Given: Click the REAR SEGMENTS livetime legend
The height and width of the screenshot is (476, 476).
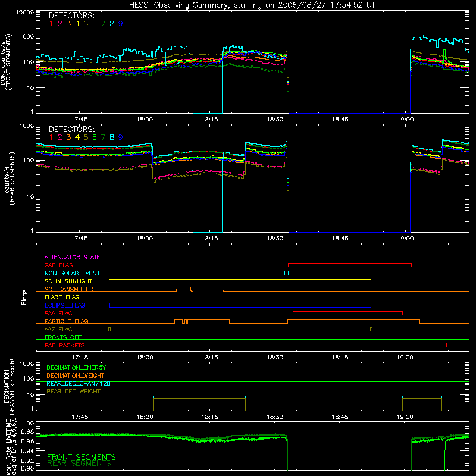Looking at the screenshot, I should point(79,464).
